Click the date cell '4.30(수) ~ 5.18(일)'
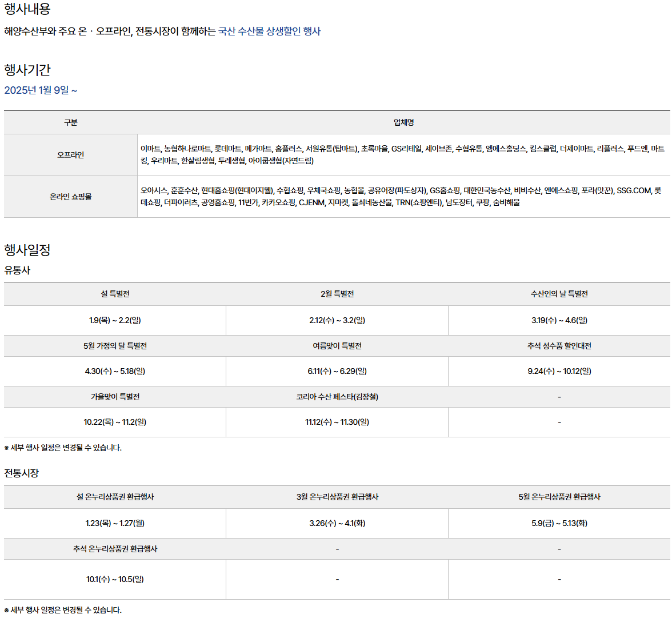 point(115,371)
